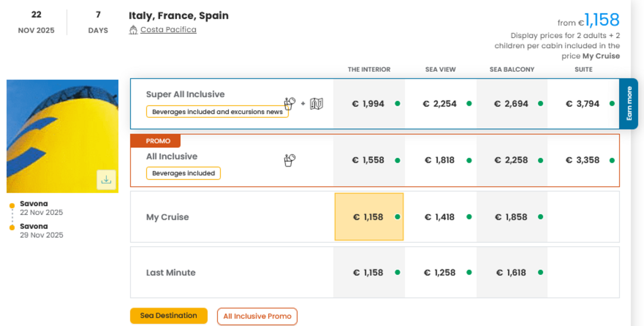Click the excursions map icon in Super All Inclusive
Screen dimensions: 644x326
[316, 104]
